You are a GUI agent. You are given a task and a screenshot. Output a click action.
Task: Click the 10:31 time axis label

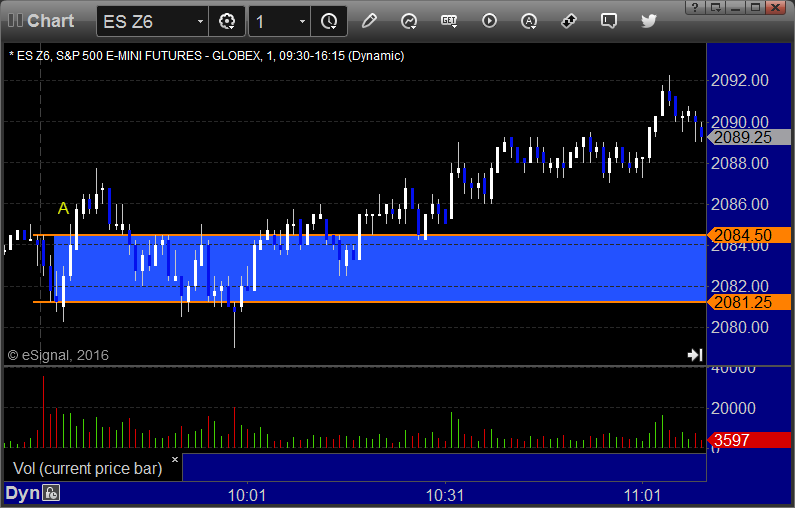tap(445, 495)
